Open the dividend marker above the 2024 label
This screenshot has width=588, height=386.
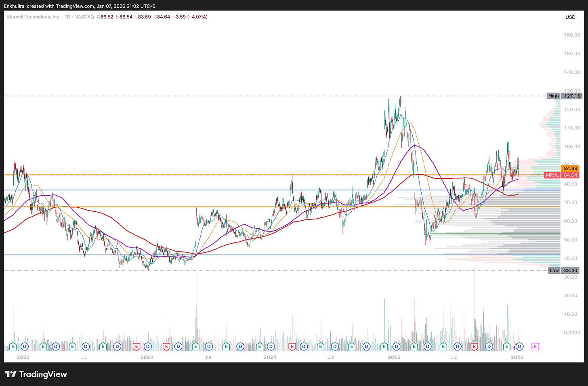click(271, 346)
